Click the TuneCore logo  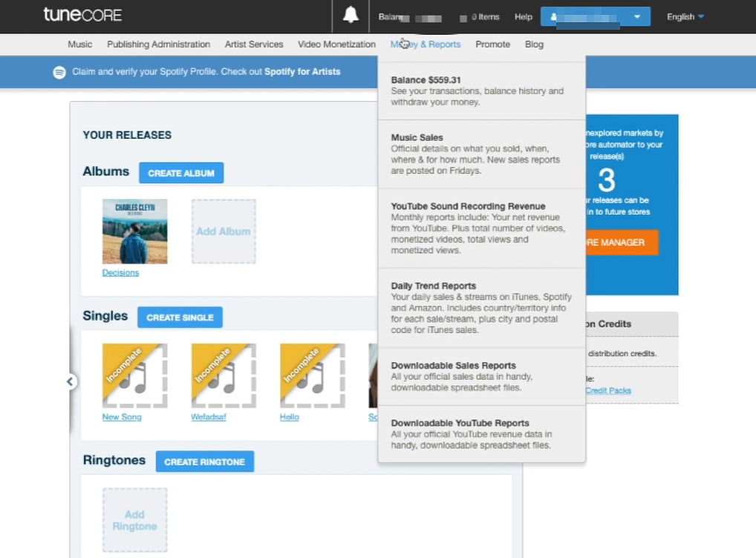[x=82, y=15]
